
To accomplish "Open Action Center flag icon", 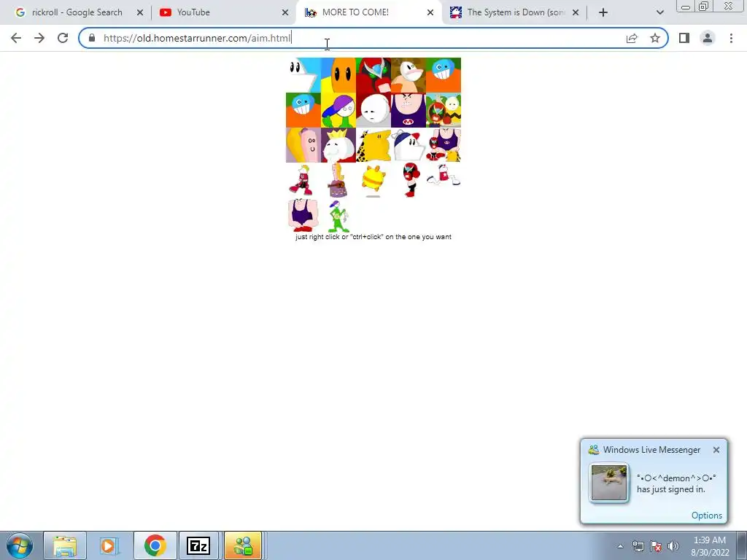I will [x=656, y=546].
